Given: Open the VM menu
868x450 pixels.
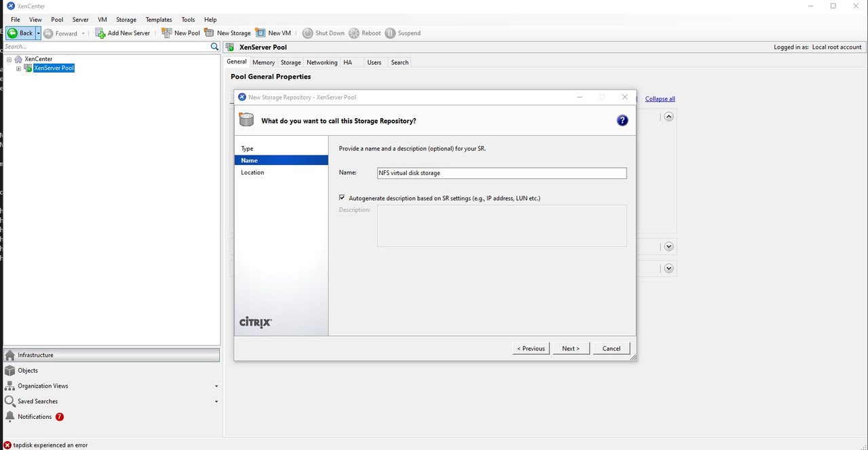Looking at the screenshot, I should click(x=102, y=20).
